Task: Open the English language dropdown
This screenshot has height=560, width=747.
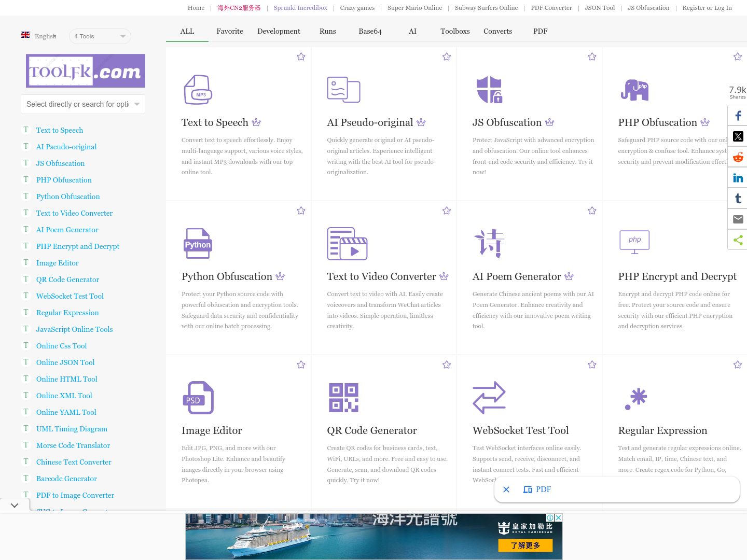Action: 39,36
